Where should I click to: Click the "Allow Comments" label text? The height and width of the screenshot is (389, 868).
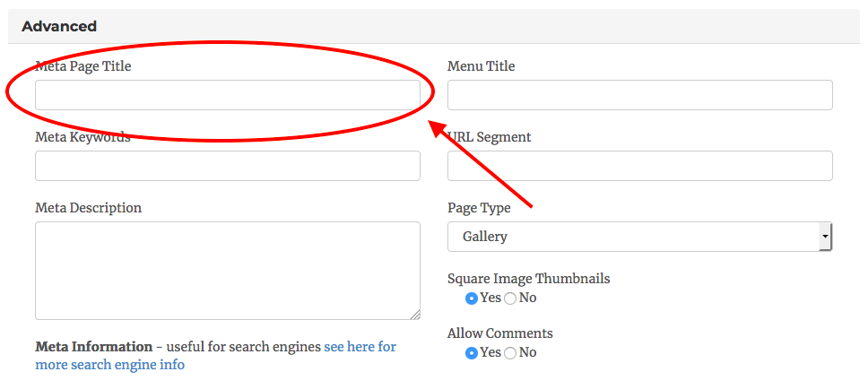tap(499, 333)
